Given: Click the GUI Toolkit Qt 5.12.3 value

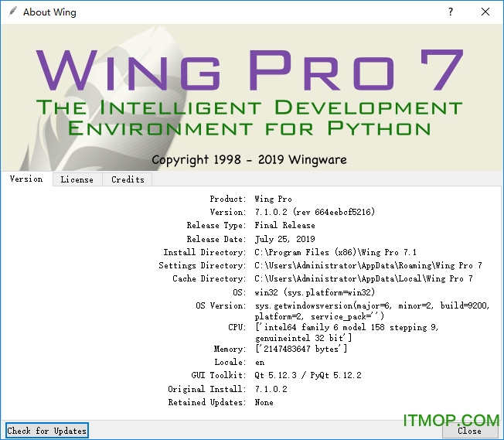Looking at the screenshot, I should 308,375.
